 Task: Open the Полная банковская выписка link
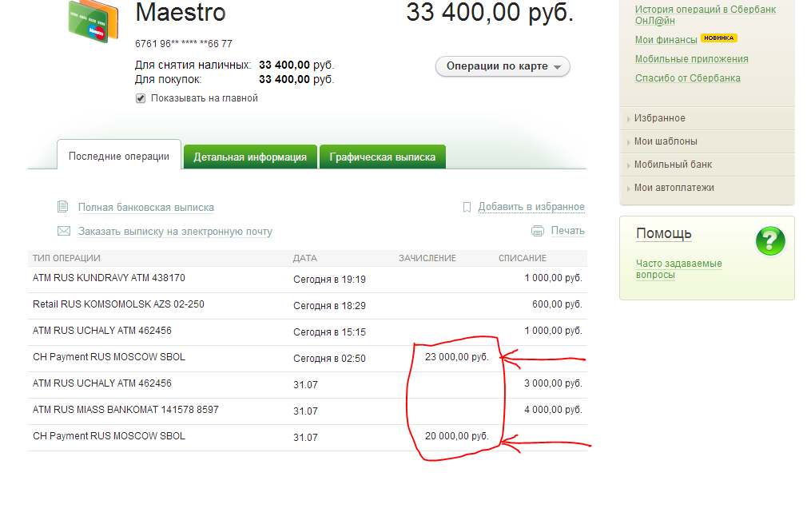pos(145,208)
